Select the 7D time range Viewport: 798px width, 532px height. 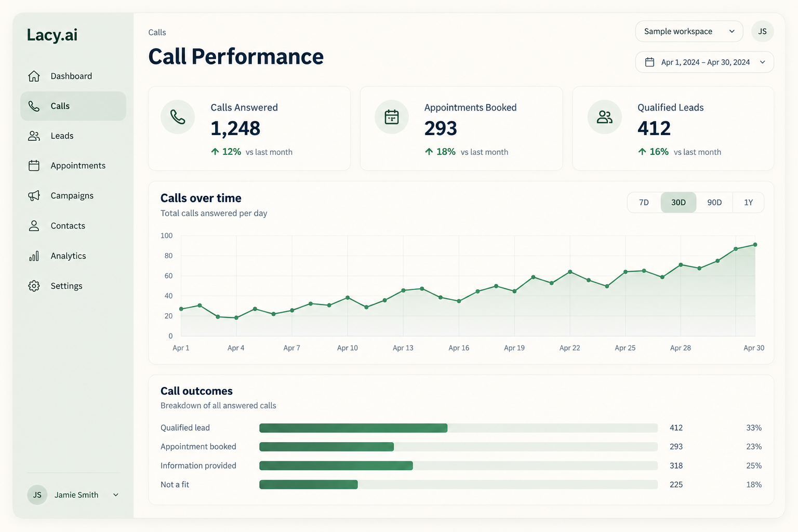point(644,203)
